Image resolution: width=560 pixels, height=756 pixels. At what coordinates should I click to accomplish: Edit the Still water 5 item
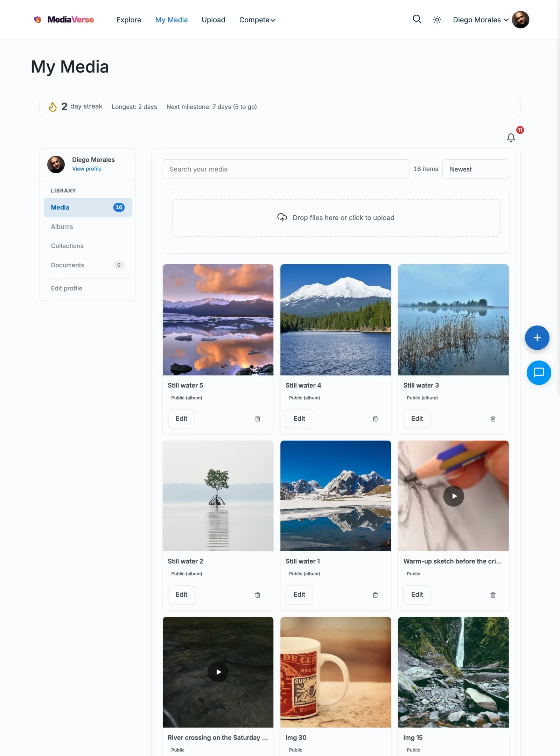[x=181, y=419]
